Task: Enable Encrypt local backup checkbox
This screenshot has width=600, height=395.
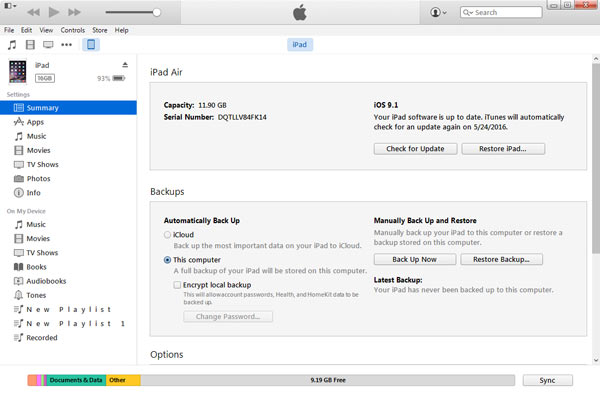Action: click(x=177, y=285)
